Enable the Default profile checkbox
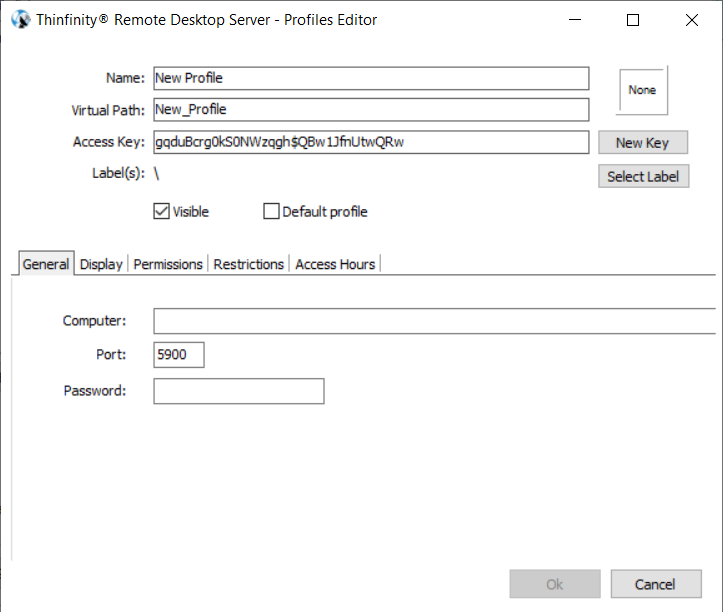The image size is (723, 612). [x=271, y=212]
